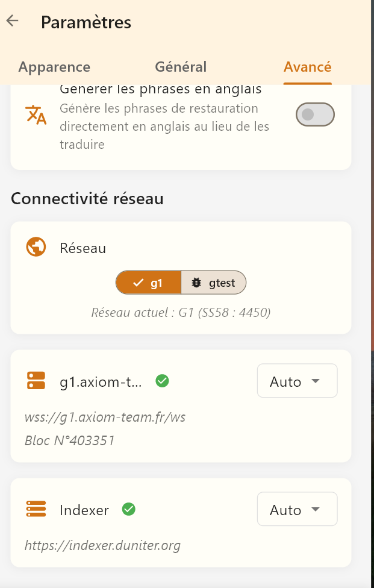Image resolution: width=374 pixels, height=588 pixels.
Task: Toggle the generate English phrases switch
Action: [x=315, y=114]
